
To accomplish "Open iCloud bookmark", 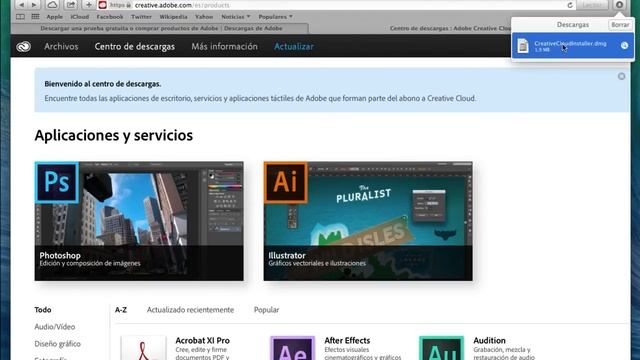I will (80, 17).
